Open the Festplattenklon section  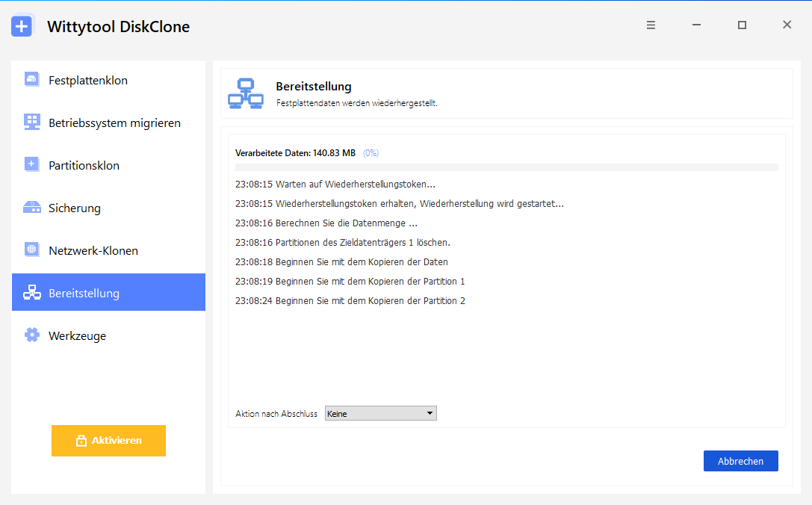(108, 80)
